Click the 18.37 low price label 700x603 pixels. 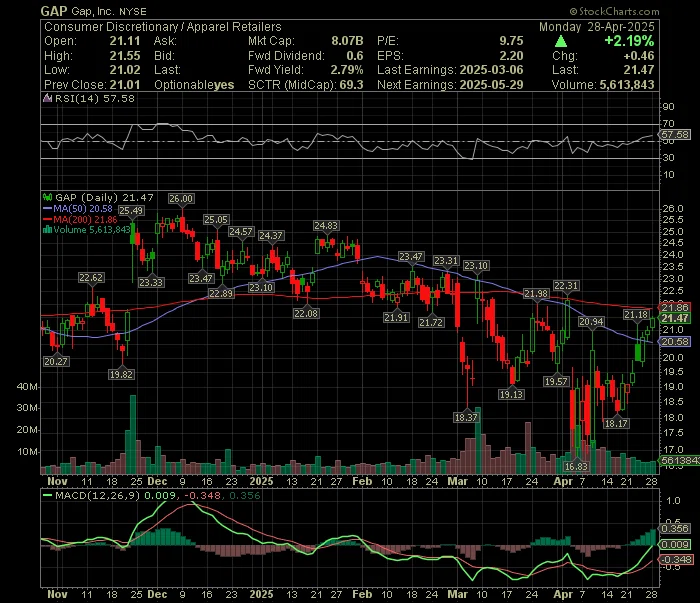click(466, 417)
